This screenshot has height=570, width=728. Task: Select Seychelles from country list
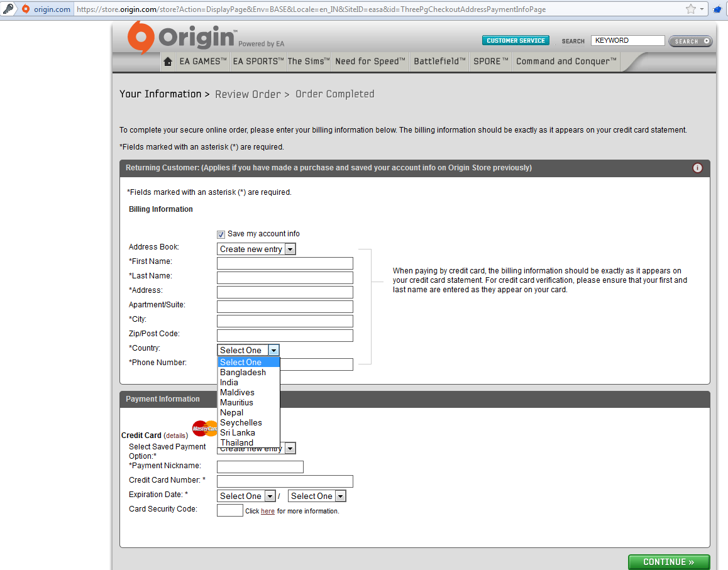pos(248,422)
